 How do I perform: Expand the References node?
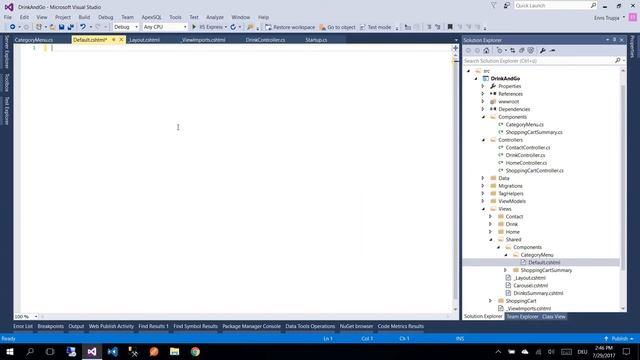[483, 94]
